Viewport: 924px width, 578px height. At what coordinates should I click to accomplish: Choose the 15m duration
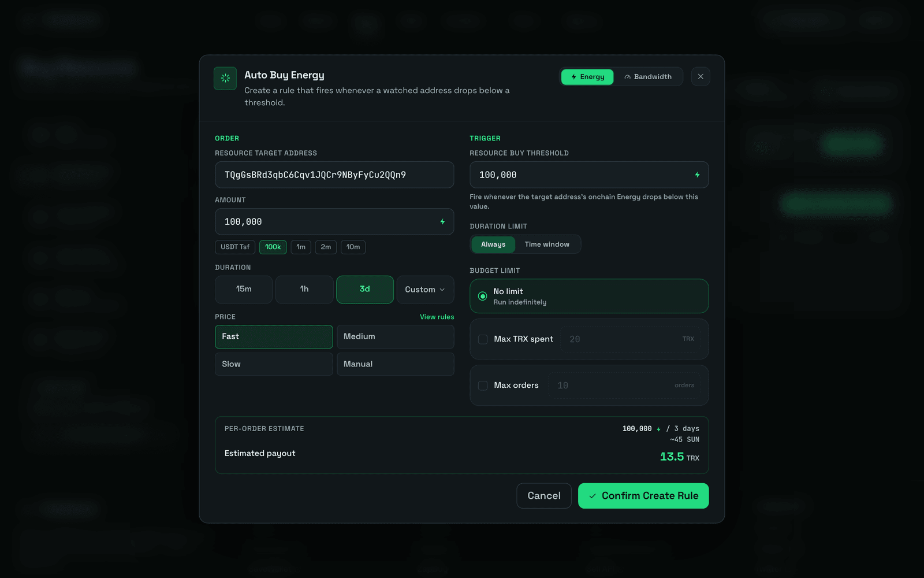pyautogui.click(x=244, y=290)
